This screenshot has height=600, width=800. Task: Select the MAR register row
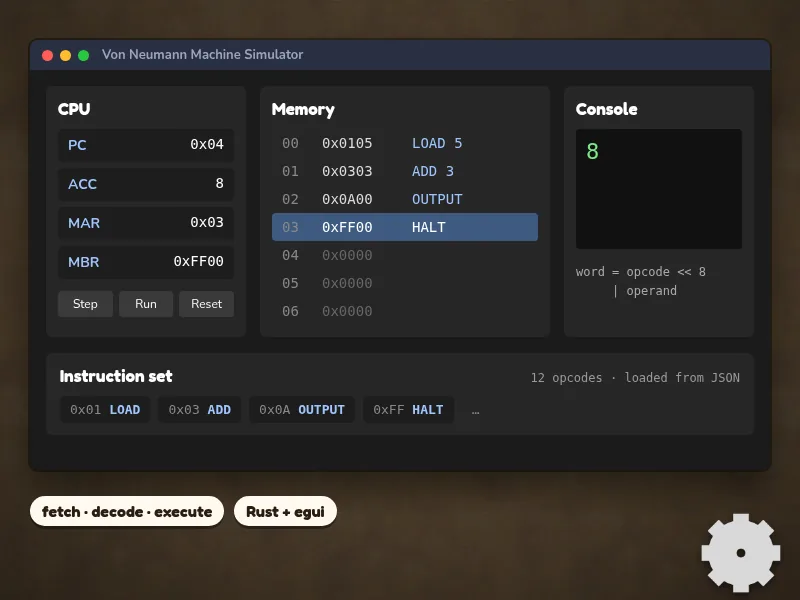point(146,223)
